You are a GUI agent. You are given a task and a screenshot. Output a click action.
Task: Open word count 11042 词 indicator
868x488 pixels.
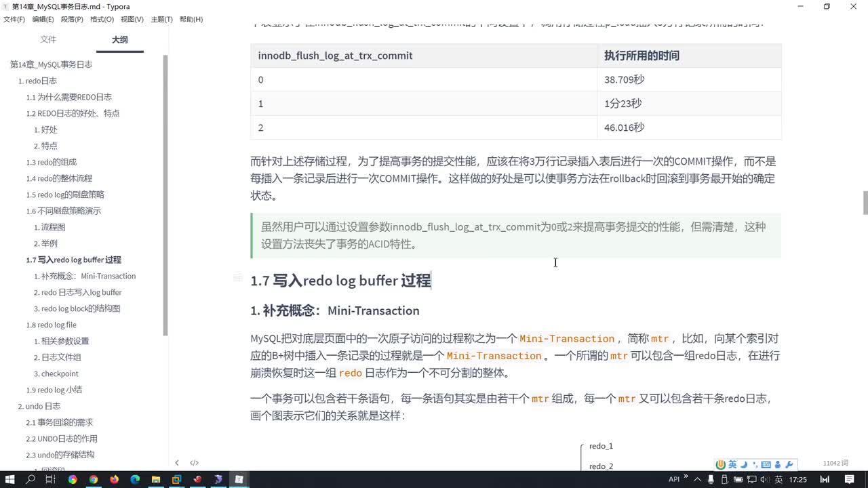click(835, 463)
